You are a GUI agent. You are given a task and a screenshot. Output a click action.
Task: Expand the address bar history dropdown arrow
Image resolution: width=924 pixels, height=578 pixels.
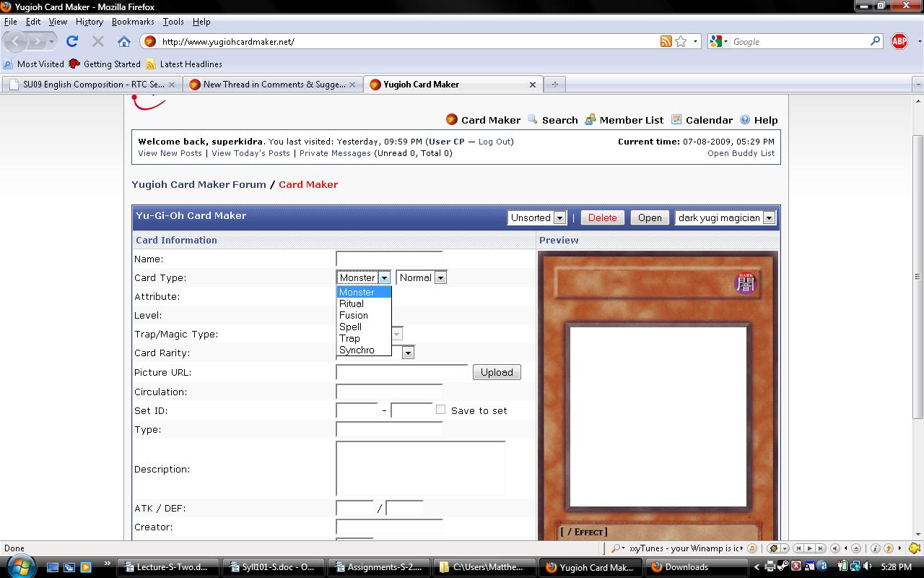point(696,41)
